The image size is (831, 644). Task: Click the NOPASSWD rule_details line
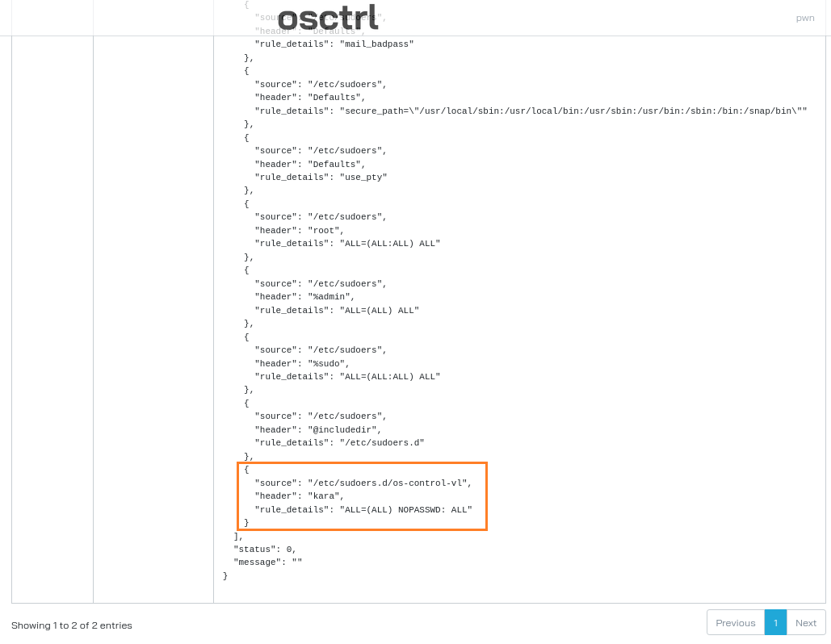point(363,509)
